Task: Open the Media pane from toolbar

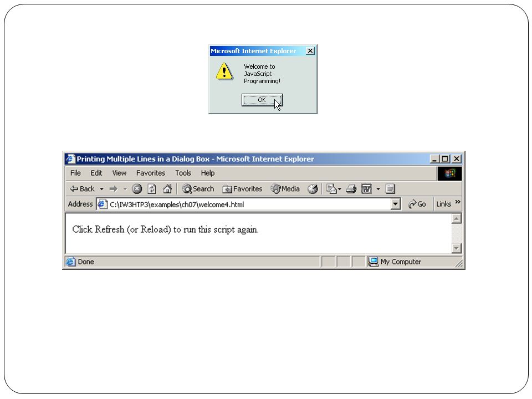Action: [x=285, y=189]
